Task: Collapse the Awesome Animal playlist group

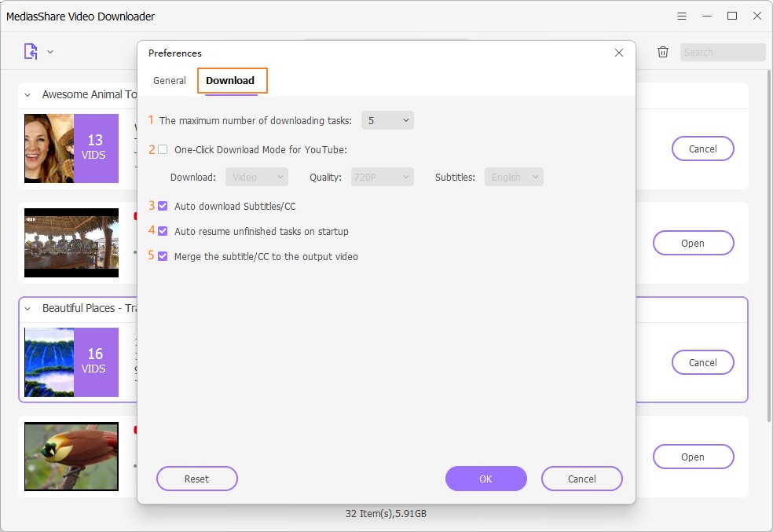Action: tap(27, 95)
